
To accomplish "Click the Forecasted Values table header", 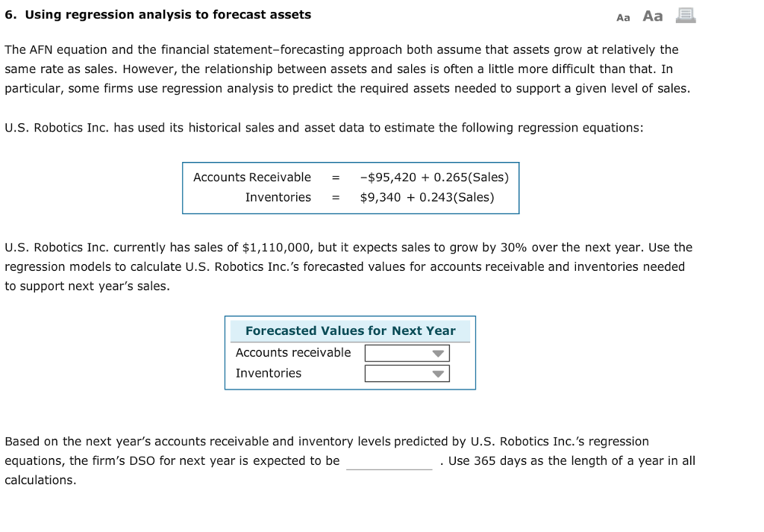I will pos(351,331).
